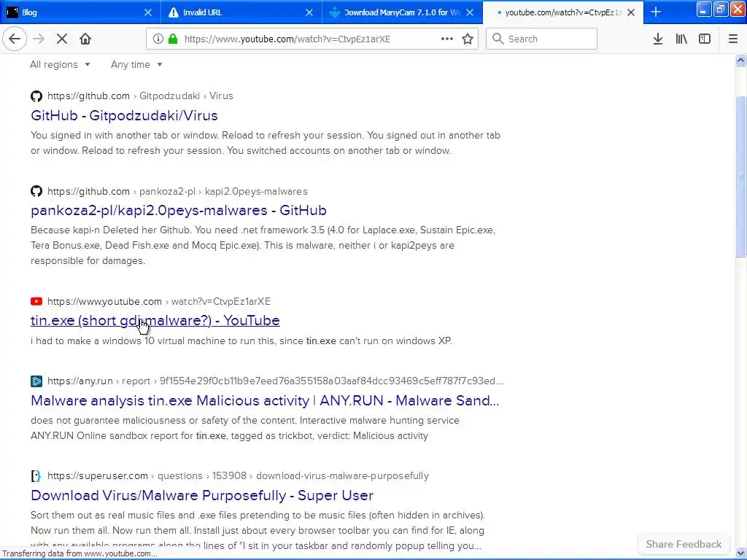Click the Super User favicon on result
This screenshot has height=560, width=747.
[36, 475]
